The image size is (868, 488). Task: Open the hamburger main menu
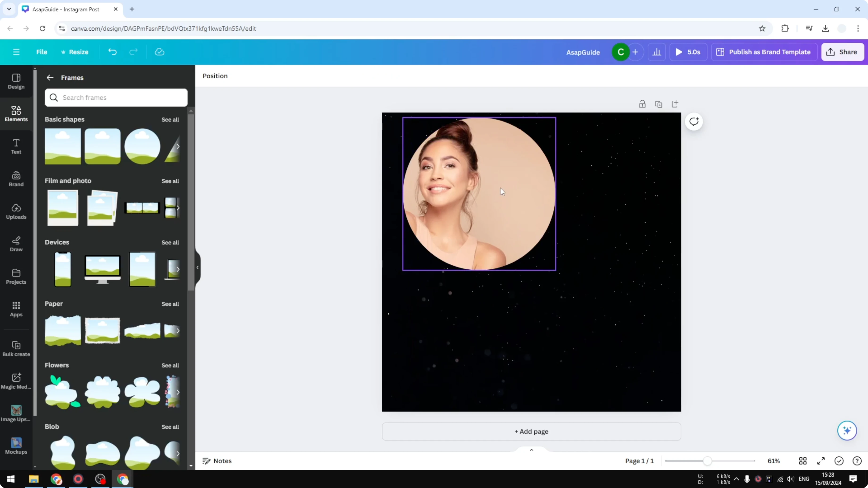click(x=16, y=52)
